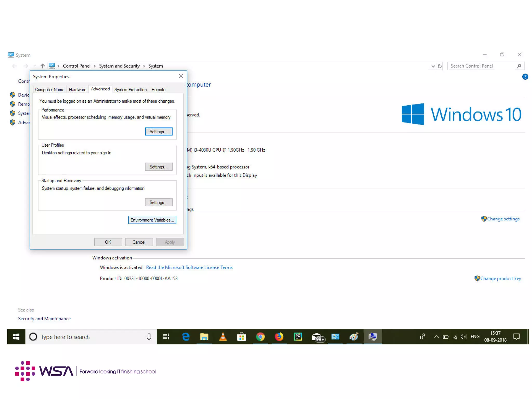Open File Explorer from taskbar
The image size is (532, 399).
click(x=204, y=337)
